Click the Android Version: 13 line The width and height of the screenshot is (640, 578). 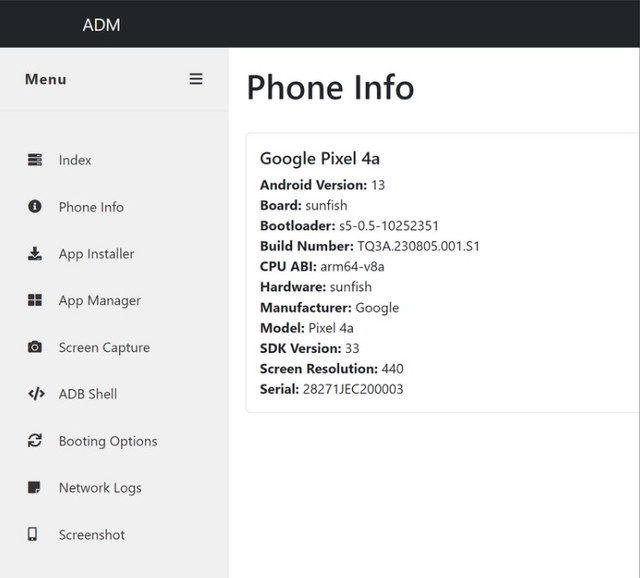tap(322, 185)
